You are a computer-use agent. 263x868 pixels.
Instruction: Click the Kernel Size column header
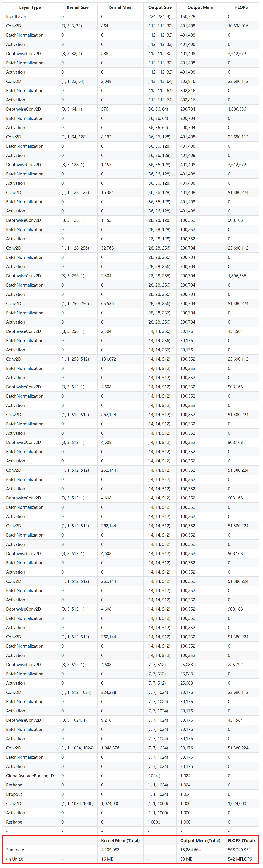click(77, 7)
